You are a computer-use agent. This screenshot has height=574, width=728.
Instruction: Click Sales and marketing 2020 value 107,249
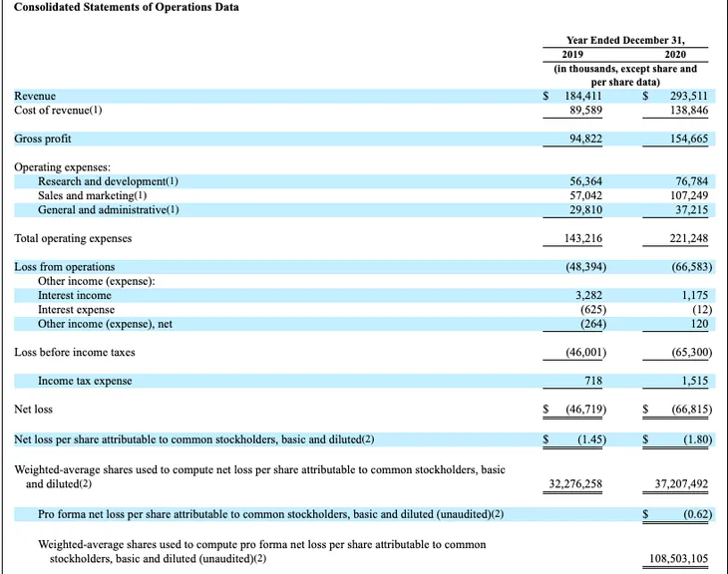point(688,195)
